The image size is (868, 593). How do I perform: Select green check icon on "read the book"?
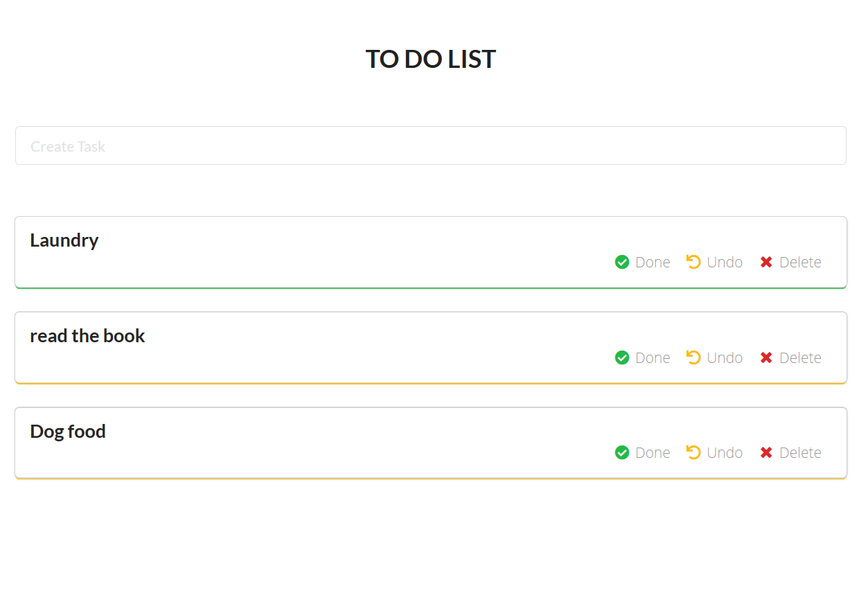click(x=621, y=357)
